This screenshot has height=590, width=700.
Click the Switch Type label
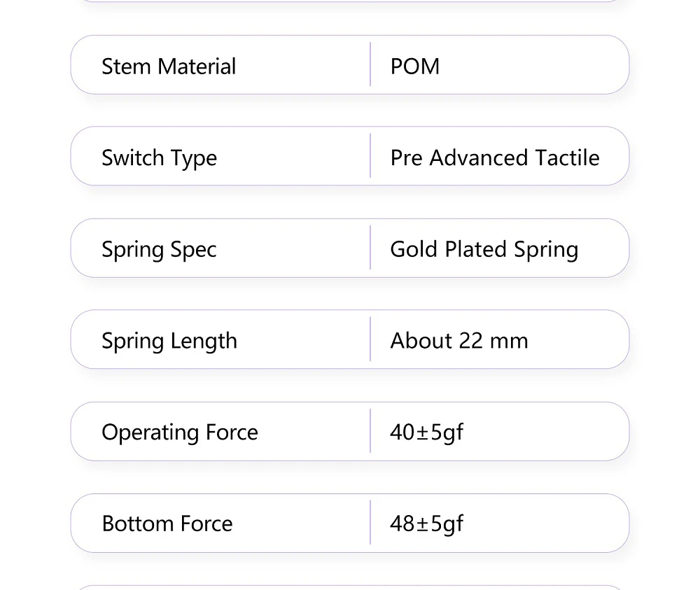pyautogui.click(x=159, y=158)
